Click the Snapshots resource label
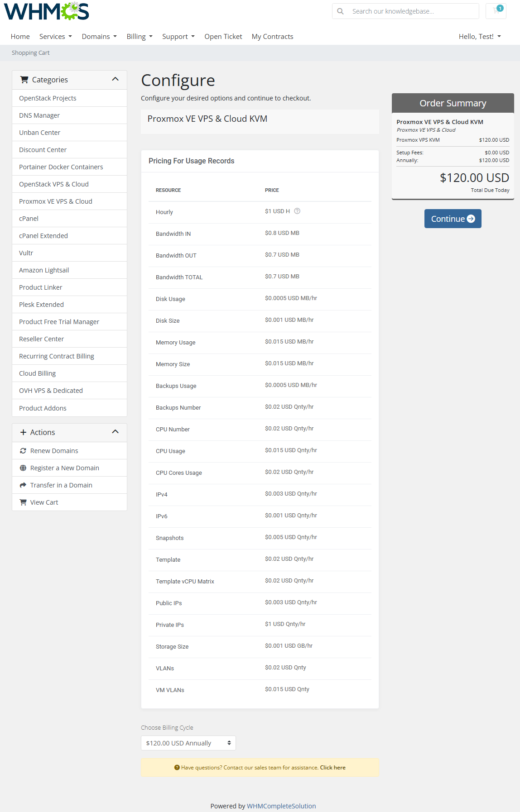Image resolution: width=520 pixels, height=812 pixels. 170,538
